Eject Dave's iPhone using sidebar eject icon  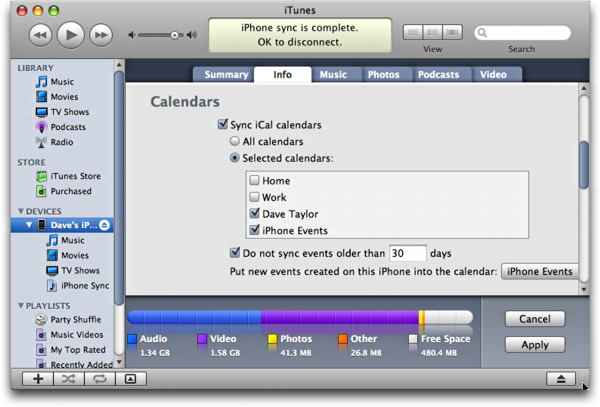coord(104,225)
